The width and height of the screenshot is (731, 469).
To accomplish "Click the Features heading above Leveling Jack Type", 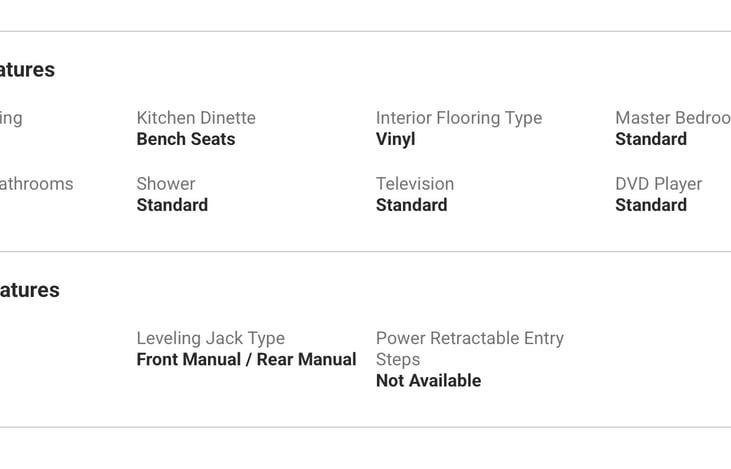I will (30, 290).
